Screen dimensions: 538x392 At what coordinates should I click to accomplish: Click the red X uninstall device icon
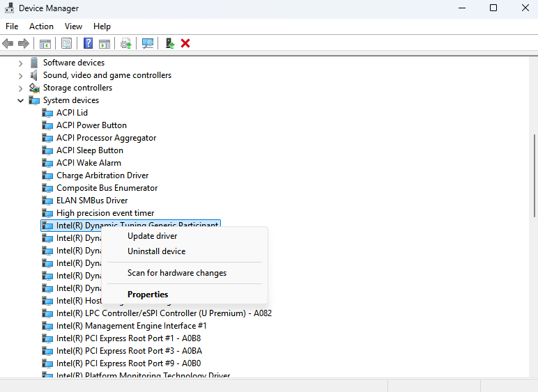click(185, 43)
